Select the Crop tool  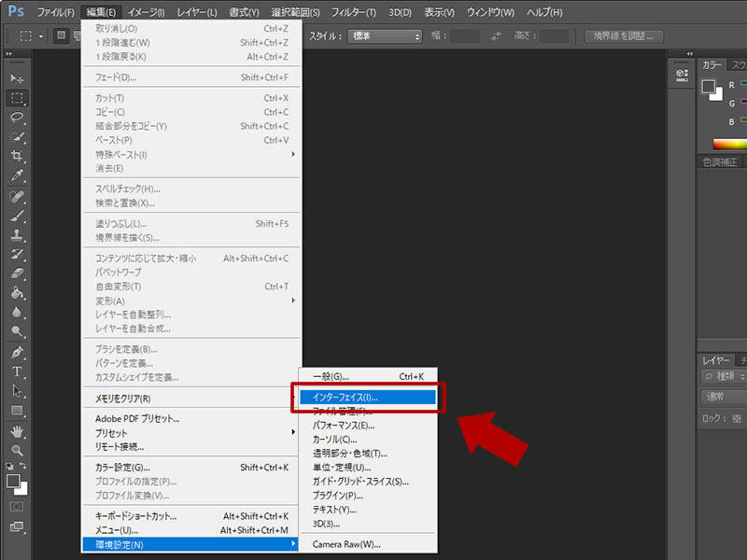(x=17, y=156)
